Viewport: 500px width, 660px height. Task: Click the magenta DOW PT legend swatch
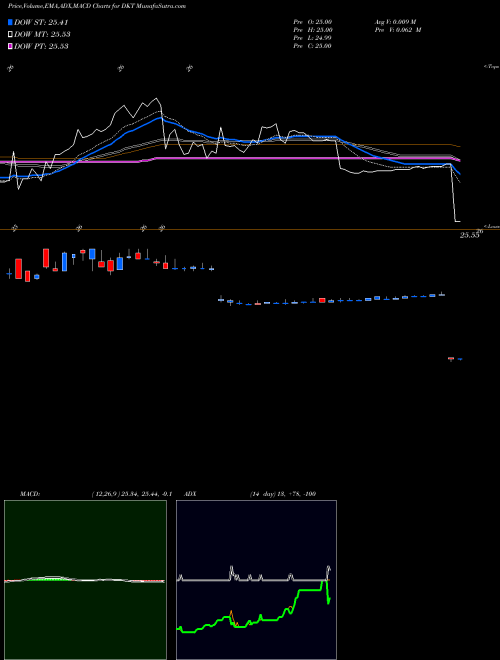click(10, 46)
